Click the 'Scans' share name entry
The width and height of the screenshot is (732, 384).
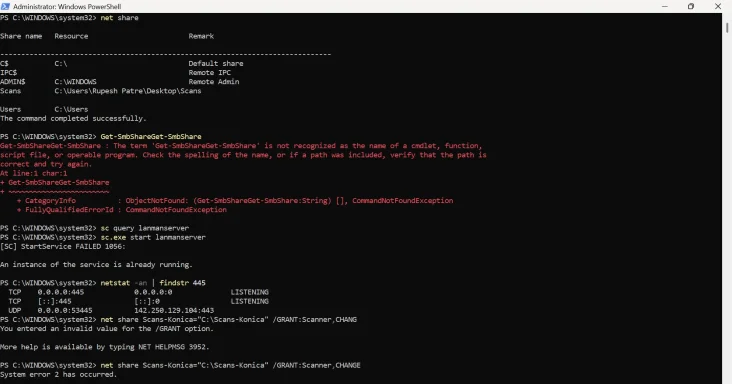(x=10, y=91)
